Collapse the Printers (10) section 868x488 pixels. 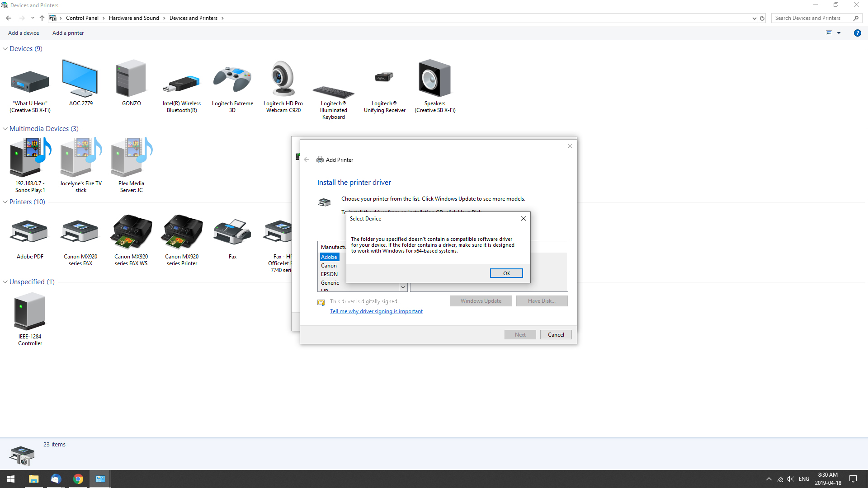click(x=5, y=202)
